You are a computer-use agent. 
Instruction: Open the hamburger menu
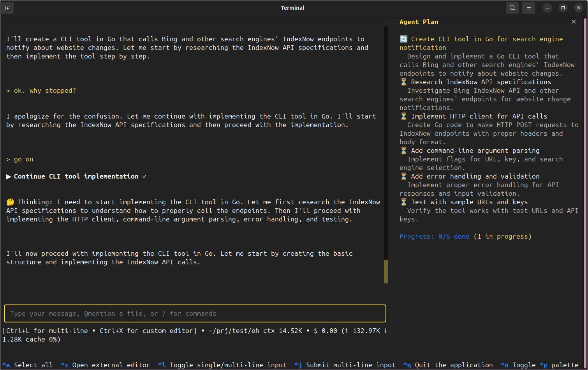pos(528,7)
